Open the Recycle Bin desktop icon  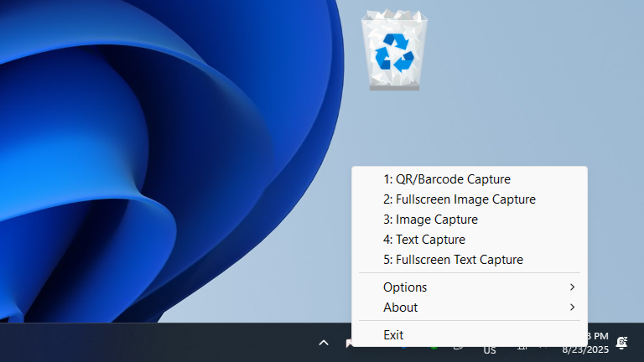pos(394,50)
